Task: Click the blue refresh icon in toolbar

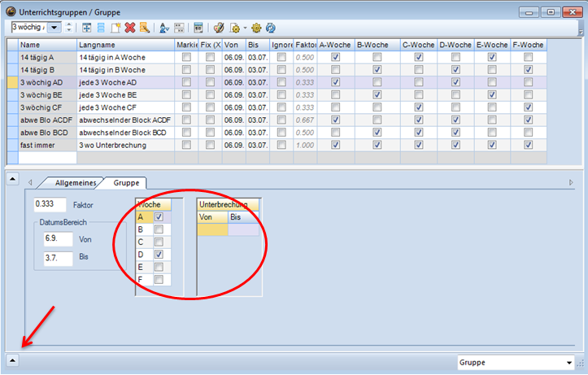Action: tap(268, 27)
